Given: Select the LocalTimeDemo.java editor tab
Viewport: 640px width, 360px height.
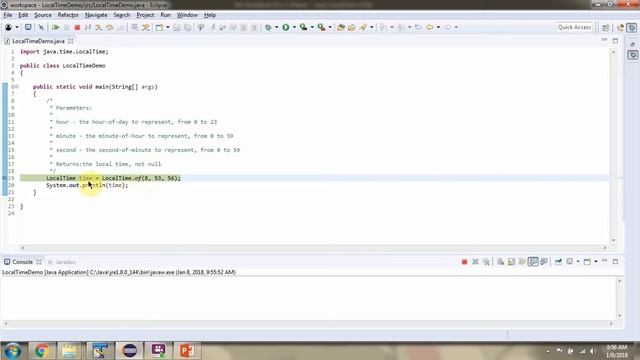Looking at the screenshot, I should coord(38,41).
